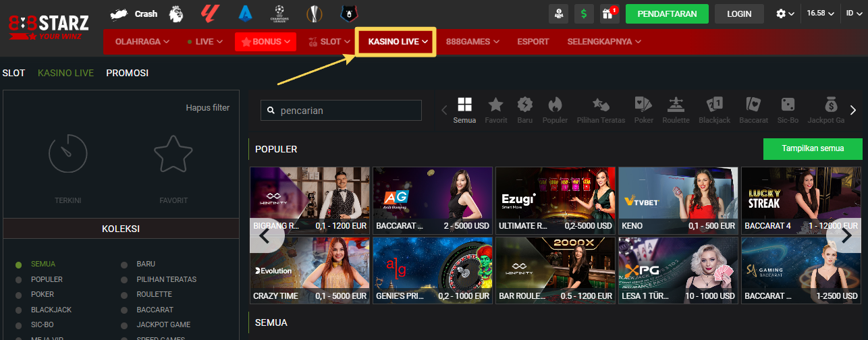Select the Blackjack category icon
The height and width of the screenshot is (340, 868).
pyautogui.click(x=714, y=105)
